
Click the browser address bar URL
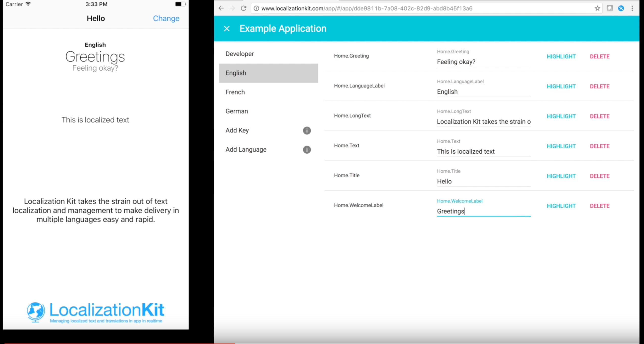(366, 8)
